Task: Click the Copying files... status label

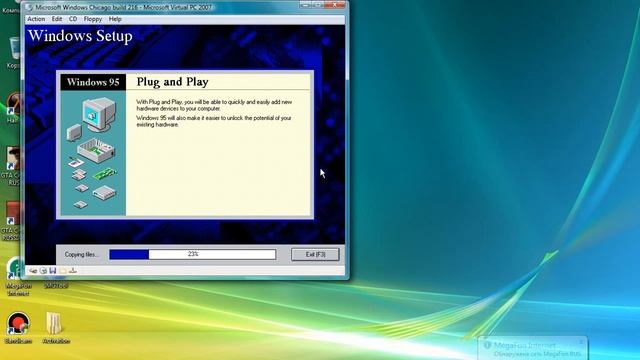Action: [x=82, y=254]
